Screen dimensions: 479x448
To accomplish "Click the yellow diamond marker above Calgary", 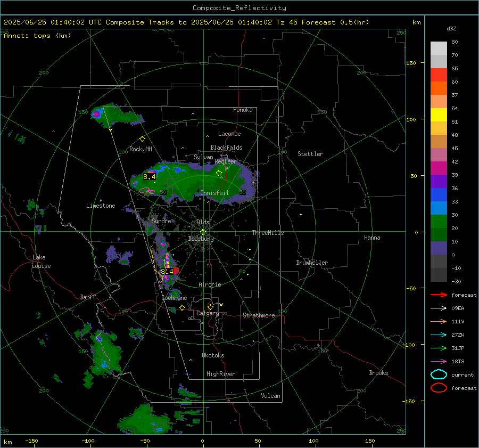I will coord(210,307).
